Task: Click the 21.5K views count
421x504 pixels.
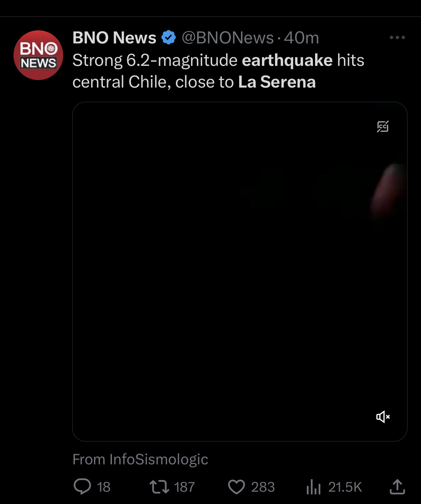Action: click(345, 487)
